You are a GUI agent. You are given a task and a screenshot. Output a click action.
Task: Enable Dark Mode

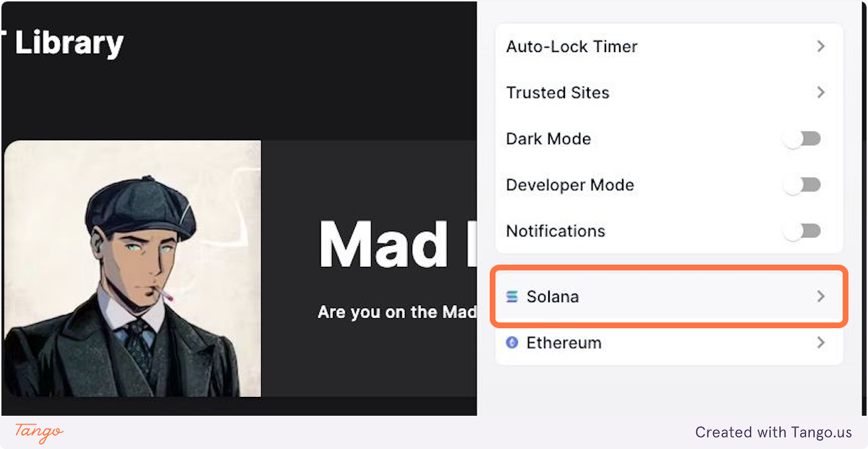coord(803,138)
